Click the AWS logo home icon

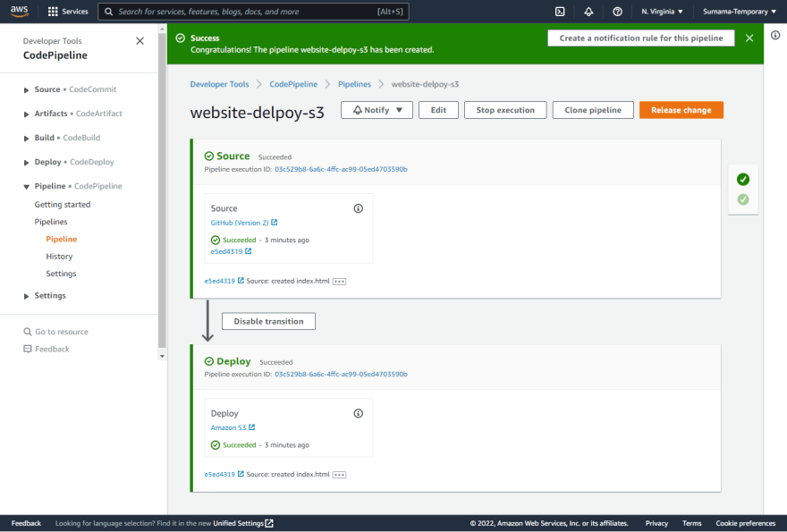(19, 11)
